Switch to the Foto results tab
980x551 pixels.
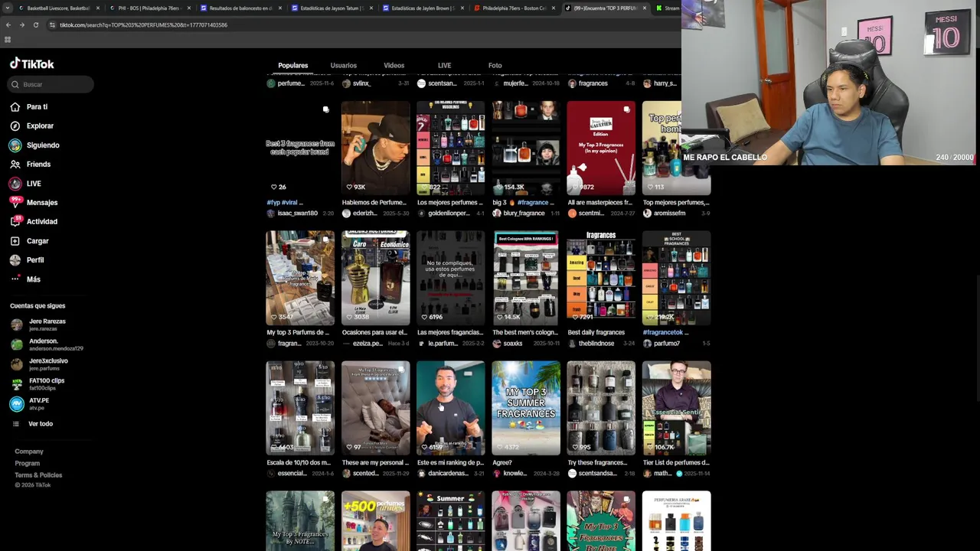coord(495,66)
